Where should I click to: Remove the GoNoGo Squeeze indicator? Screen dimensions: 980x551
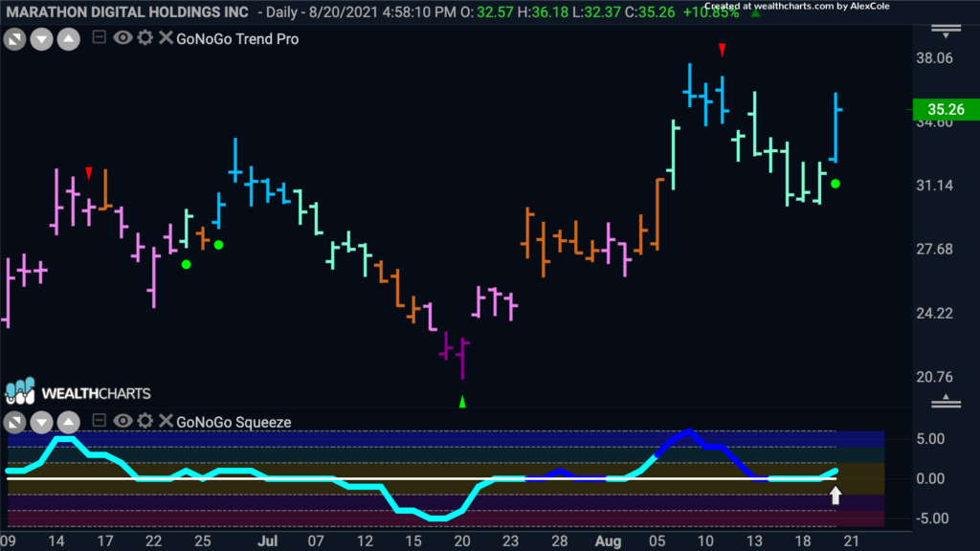tap(166, 421)
